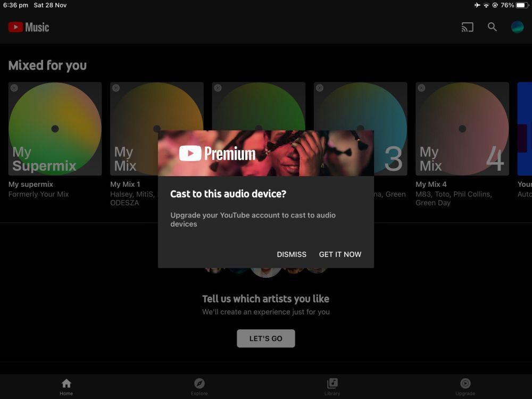Tap the radio icon on My Mix 3 card
Screen dimensions: 532x399
click(x=320, y=88)
